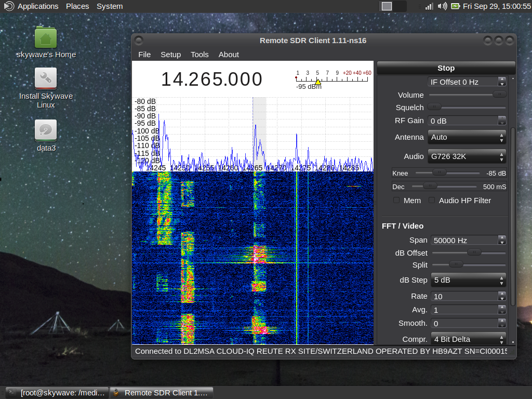Image resolution: width=532 pixels, height=399 pixels.
Task: Click the RF Gain spinner arrows
Action: tap(502, 121)
